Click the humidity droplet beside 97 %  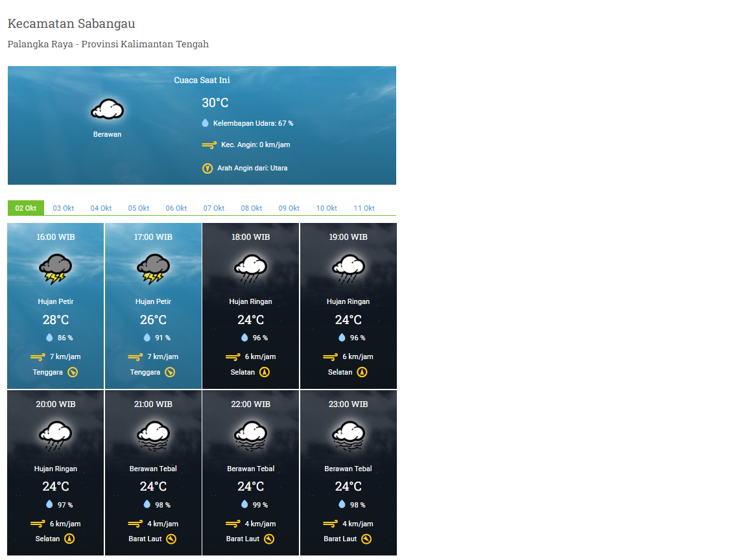click(x=49, y=504)
